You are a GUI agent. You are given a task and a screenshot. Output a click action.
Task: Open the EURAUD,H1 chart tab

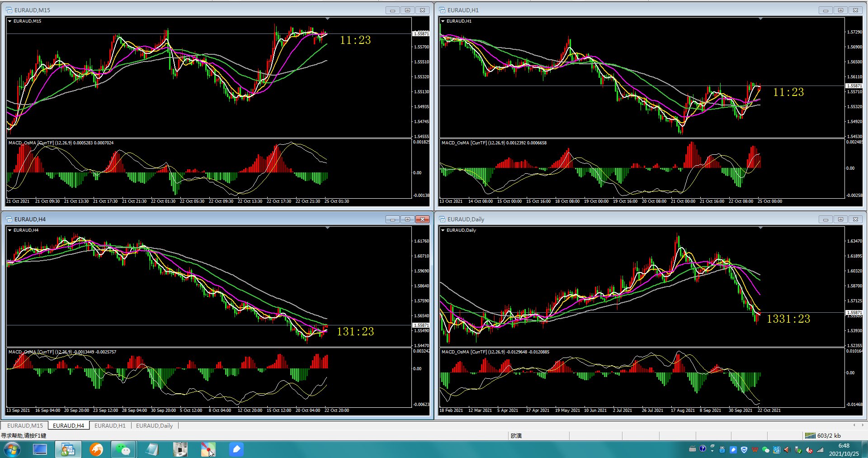point(110,425)
